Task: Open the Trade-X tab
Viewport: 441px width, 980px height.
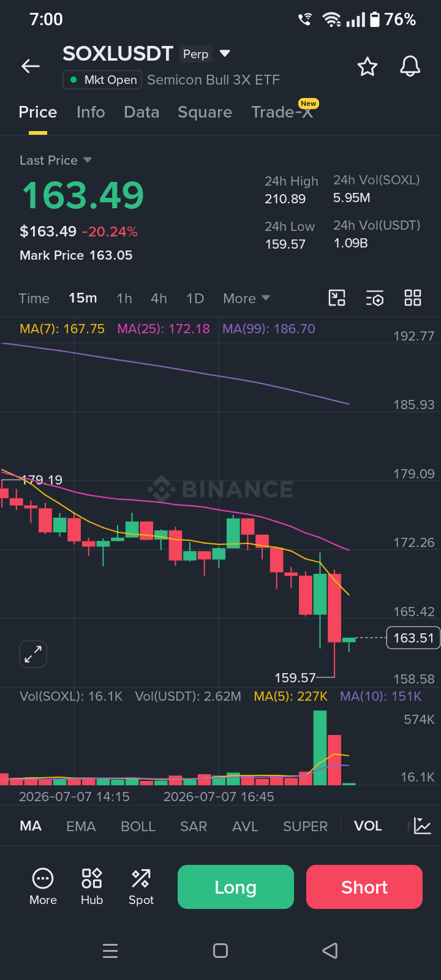Action: click(x=283, y=112)
